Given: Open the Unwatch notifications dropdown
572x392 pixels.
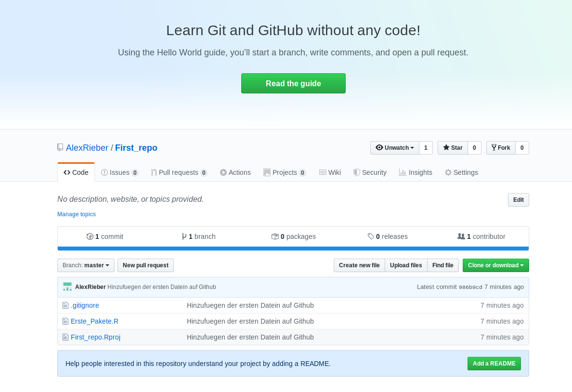Looking at the screenshot, I should tap(395, 148).
